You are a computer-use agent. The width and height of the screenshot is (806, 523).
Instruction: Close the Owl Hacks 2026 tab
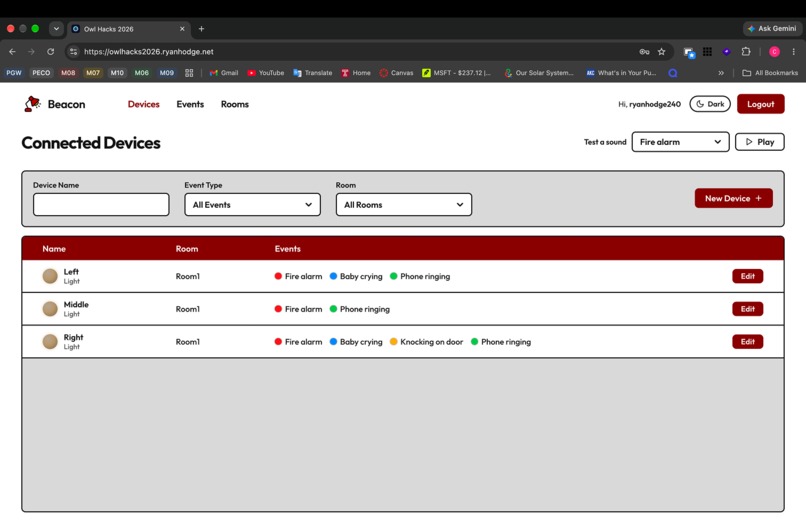(182, 29)
